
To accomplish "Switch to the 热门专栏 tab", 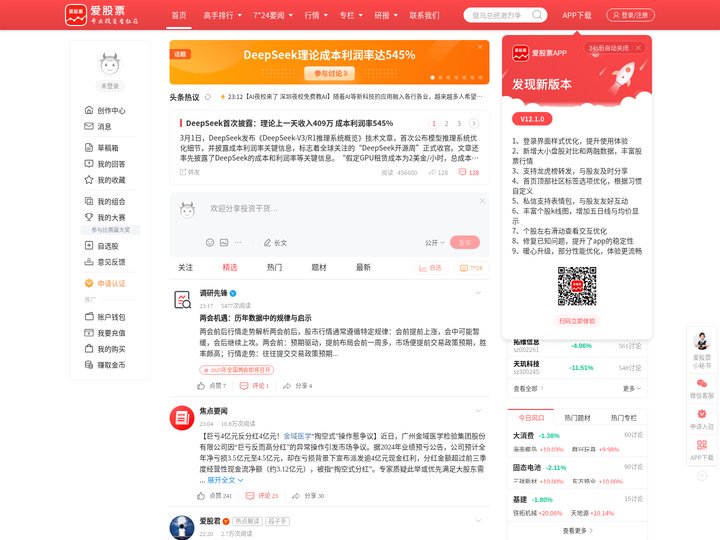I will [x=624, y=417].
